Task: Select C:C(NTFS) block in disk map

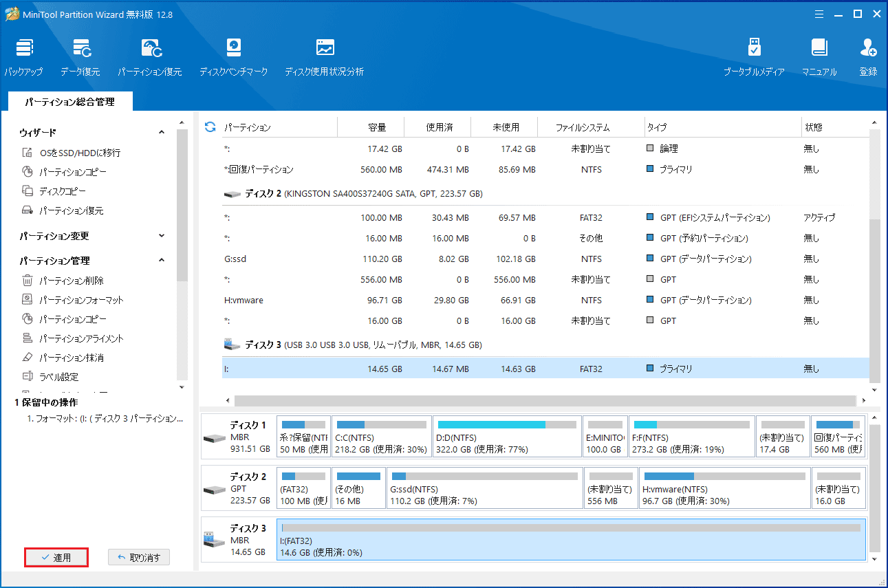Action: pyautogui.click(x=382, y=437)
